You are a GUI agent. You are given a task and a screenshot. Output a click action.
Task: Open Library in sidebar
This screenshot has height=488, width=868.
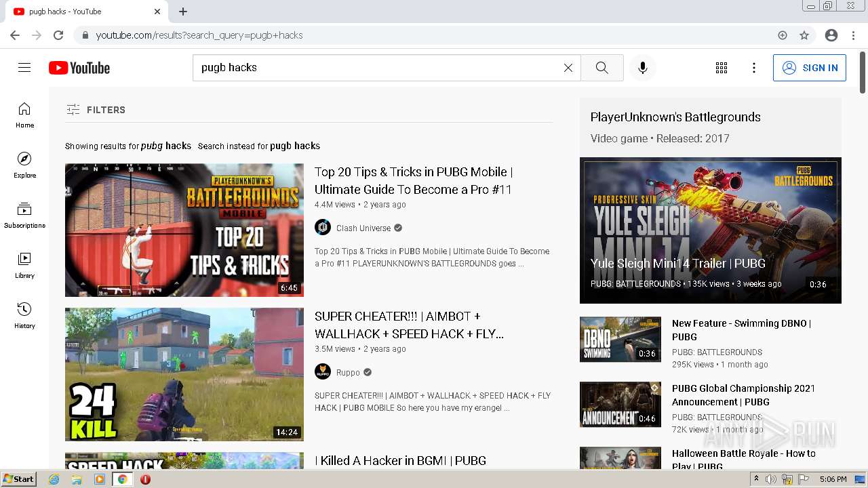pyautogui.click(x=24, y=266)
